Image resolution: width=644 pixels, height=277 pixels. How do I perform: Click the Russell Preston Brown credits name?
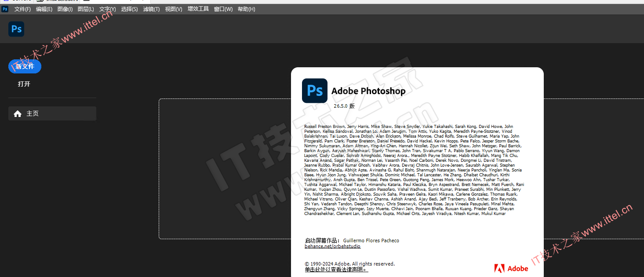(324, 127)
